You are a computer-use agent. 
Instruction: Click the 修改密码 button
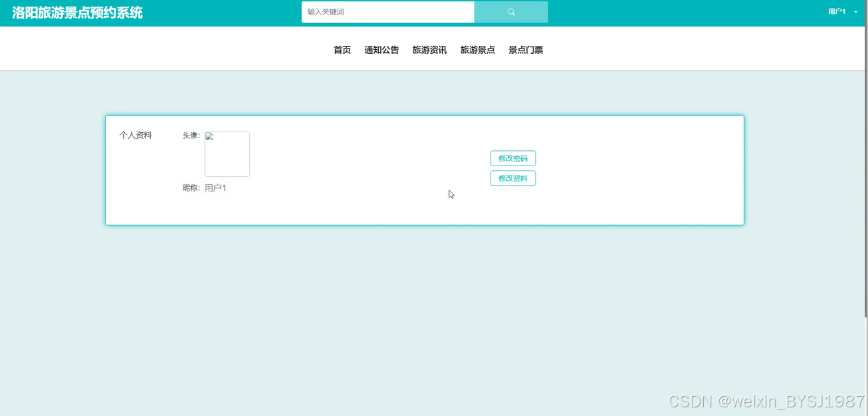pos(513,158)
